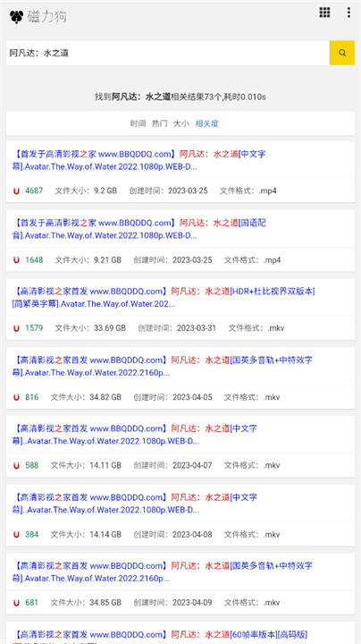
Task: Click magnet icon beside 1648
Action: click(16, 260)
